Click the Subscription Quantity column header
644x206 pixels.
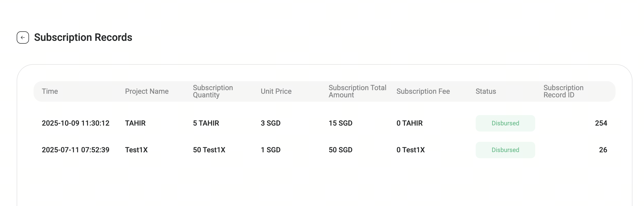tap(213, 91)
